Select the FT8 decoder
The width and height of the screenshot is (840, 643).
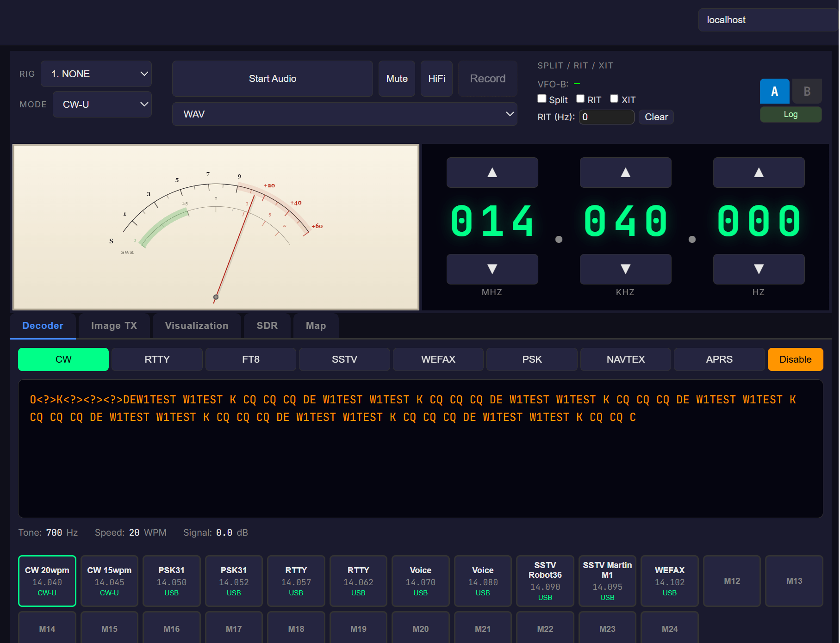coord(250,359)
